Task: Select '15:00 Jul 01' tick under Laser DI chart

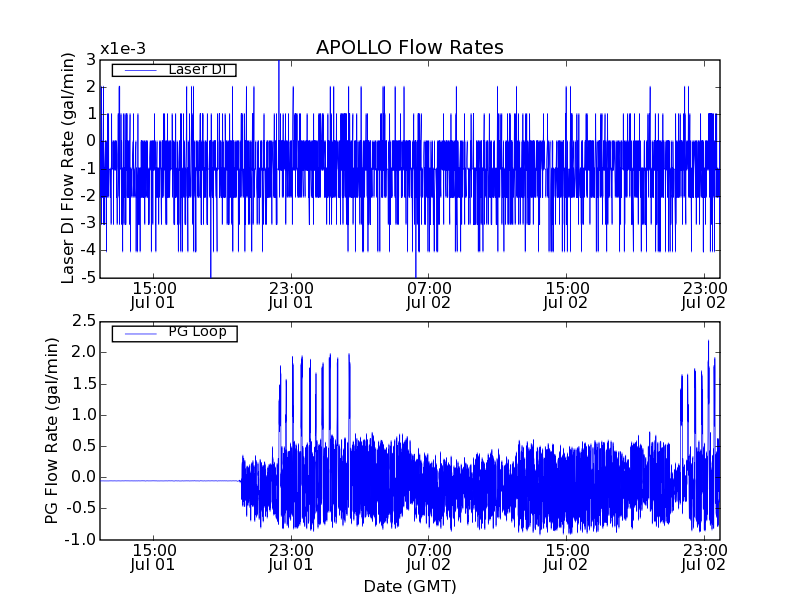Action: point(153,296)
